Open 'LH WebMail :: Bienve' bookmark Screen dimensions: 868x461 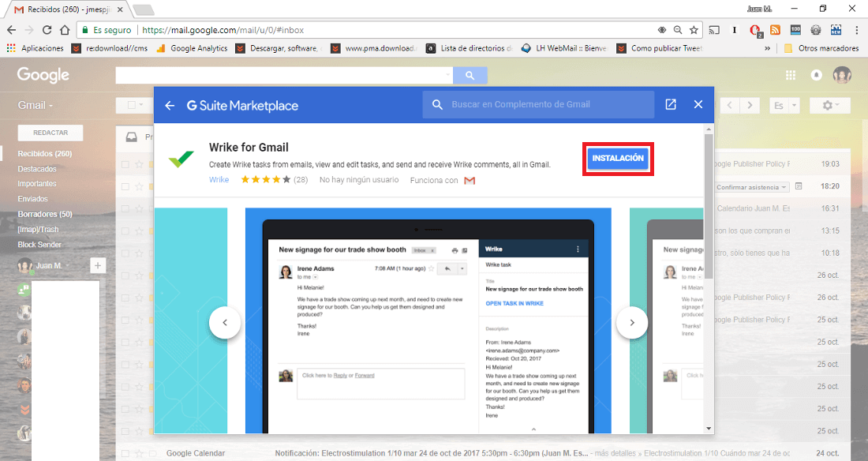(564, 48)
